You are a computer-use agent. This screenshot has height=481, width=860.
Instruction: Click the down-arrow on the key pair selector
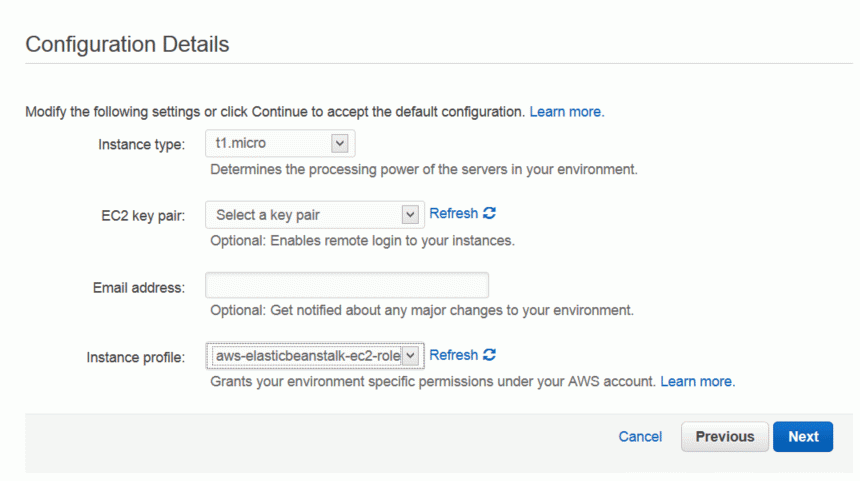click(410, 215)
